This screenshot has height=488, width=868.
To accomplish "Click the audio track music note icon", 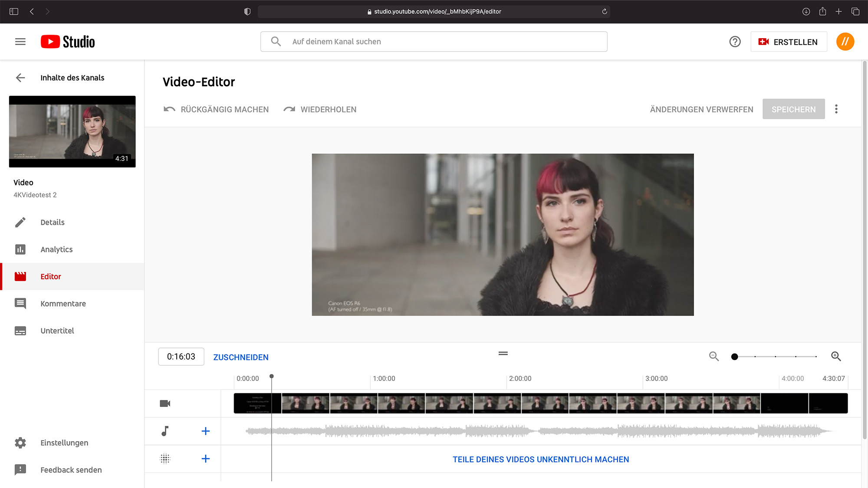I will [165, 431].
